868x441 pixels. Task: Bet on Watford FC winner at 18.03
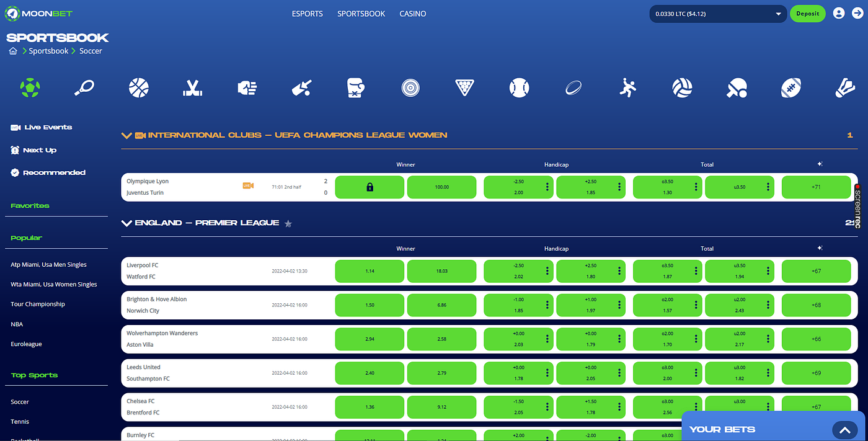point(441,271)
